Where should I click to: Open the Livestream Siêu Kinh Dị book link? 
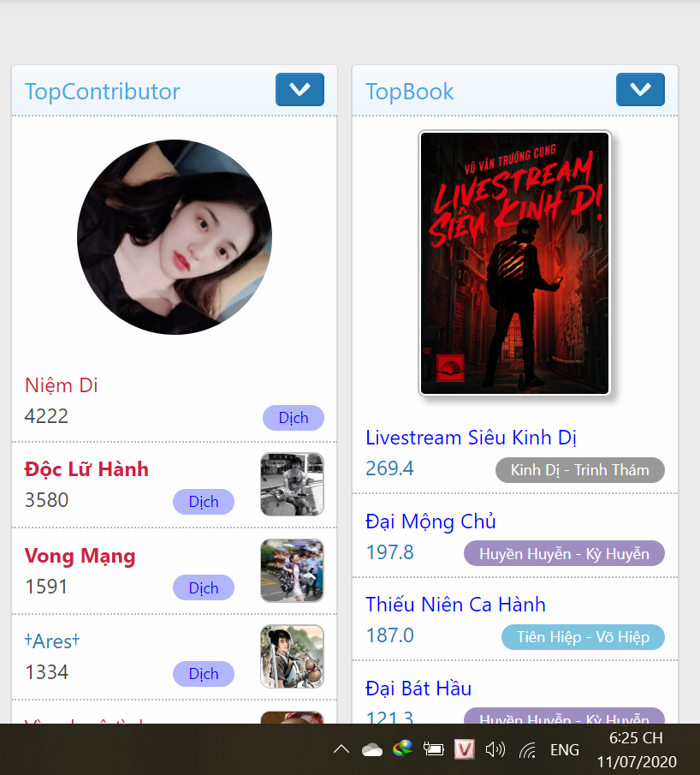coord(471,438)
